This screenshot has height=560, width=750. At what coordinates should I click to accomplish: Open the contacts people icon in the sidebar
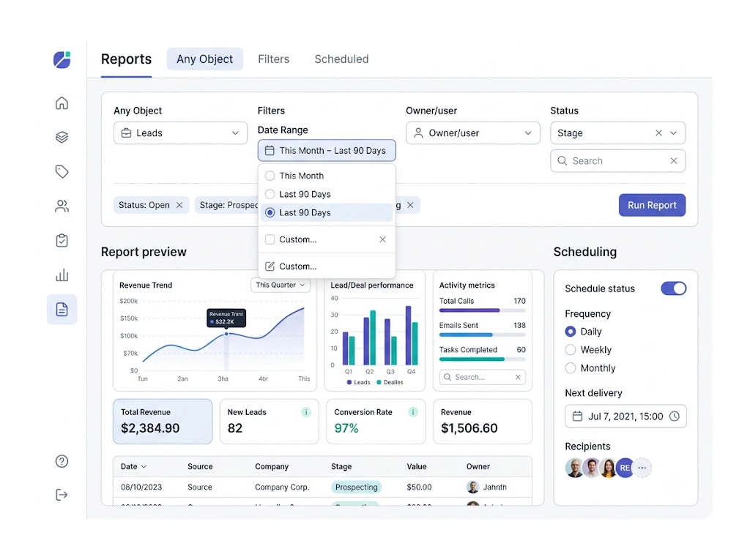[x=62, y=206]
